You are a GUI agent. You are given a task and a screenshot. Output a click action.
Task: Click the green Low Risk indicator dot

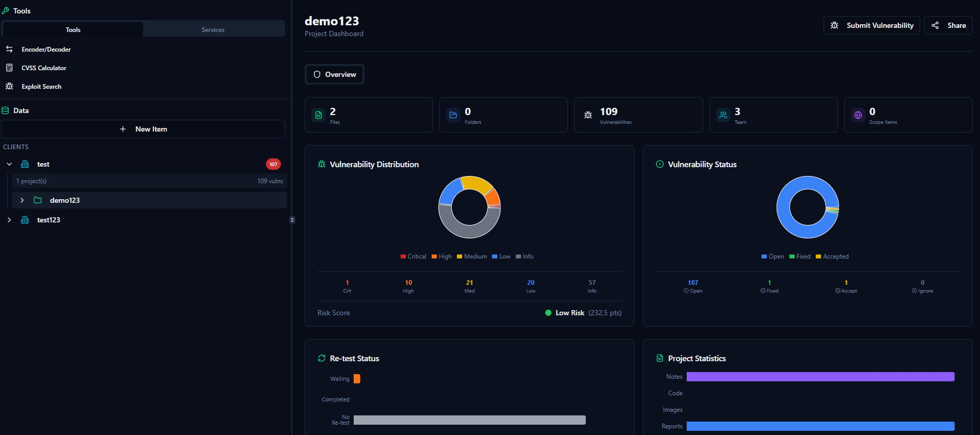coord(548,313)
